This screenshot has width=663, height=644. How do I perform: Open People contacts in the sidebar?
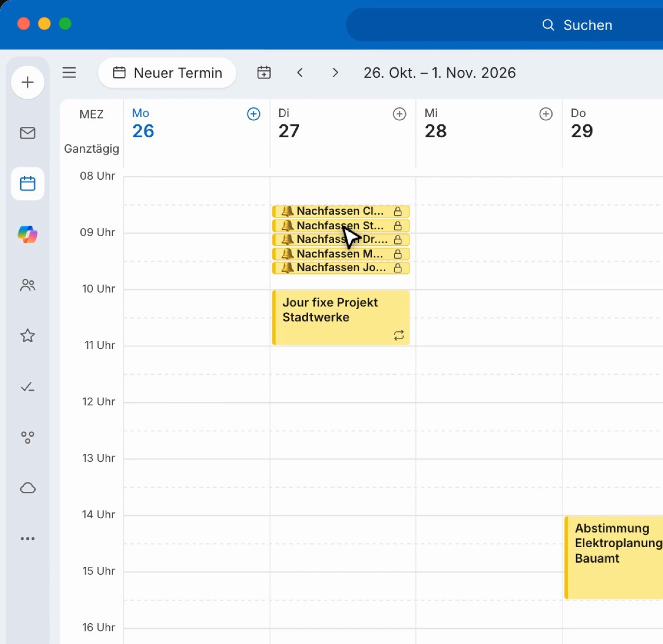click(x=27, y=285)
